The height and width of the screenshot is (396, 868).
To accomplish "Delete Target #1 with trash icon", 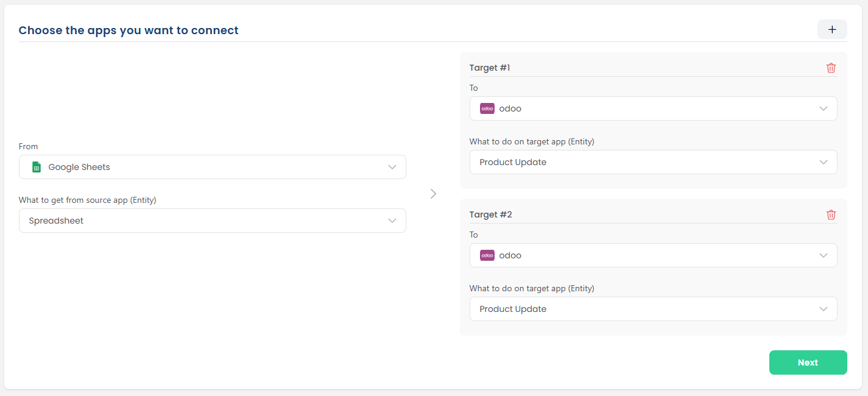I will click(x=831, y=68).
